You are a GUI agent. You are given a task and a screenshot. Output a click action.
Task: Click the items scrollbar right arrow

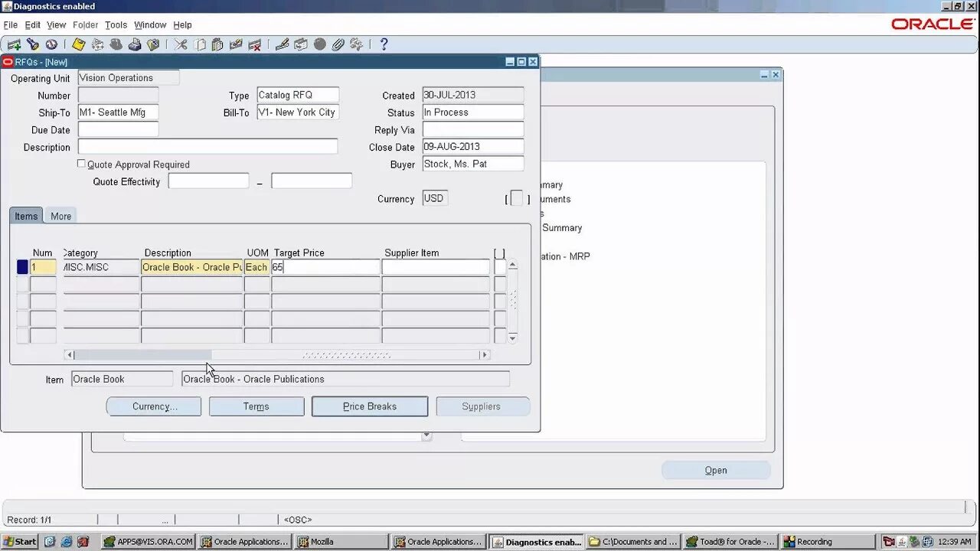coord(484,355)
